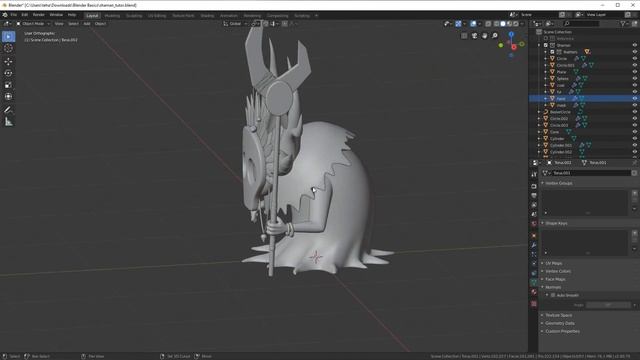Expand the UV Maps panel
Image resolution: width=640 pixels, height=360 pixels.
(x=553, y=263)
